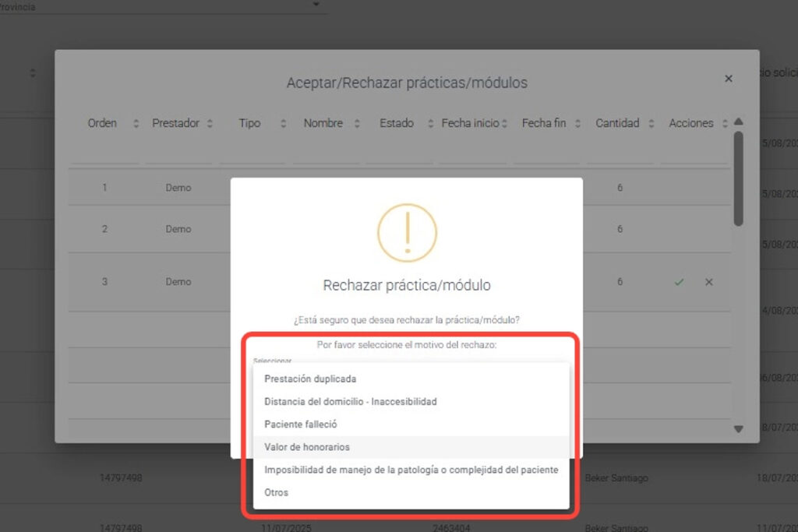Viewport: 798px width, 532px height.
Task: Sort by the Prestador column arrows
Action: [x=210, y=124]
